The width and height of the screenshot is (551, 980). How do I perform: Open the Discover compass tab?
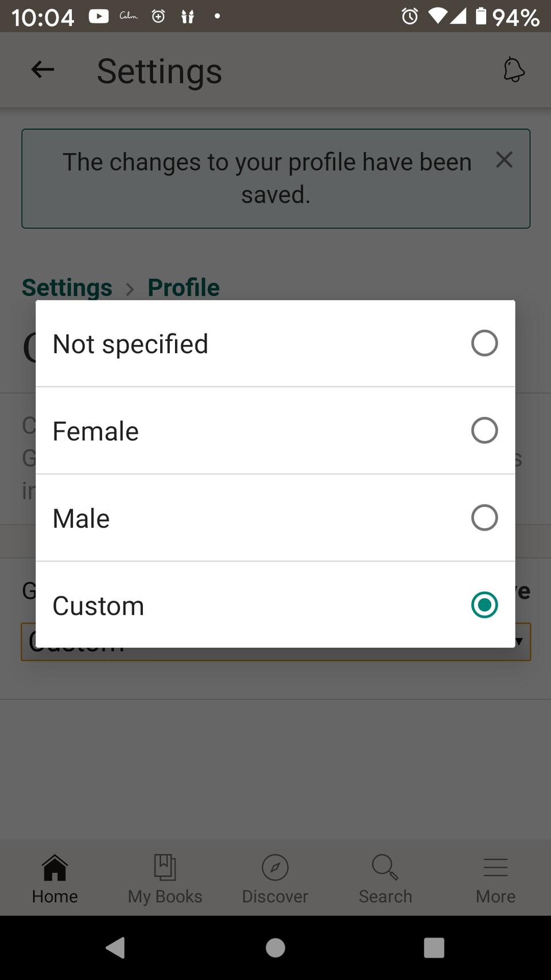[x=275, y=879]
